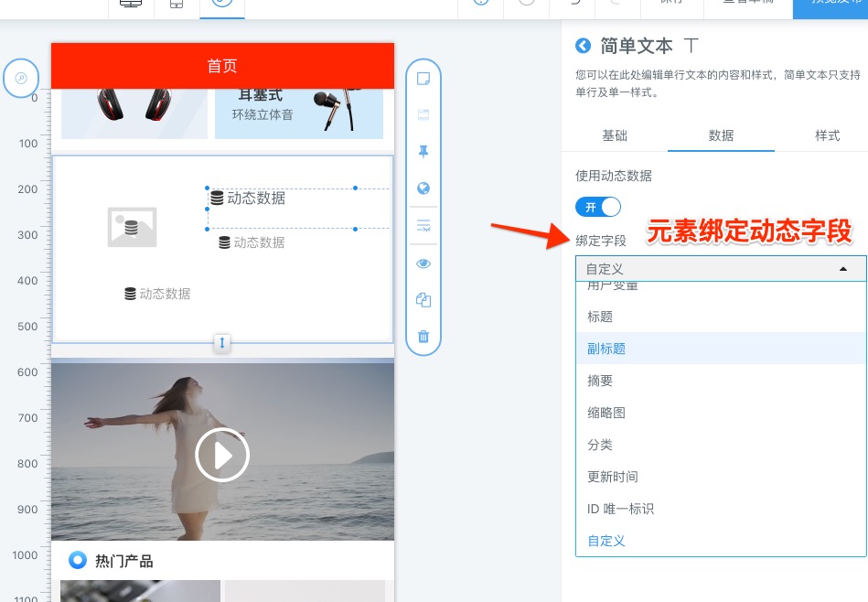Select the image placeholder with the database icon

click(x=132, y=227)
